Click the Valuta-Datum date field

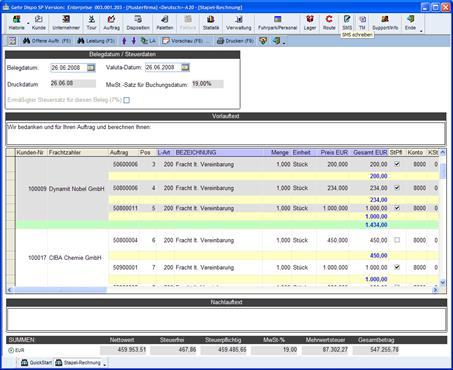pyautogui.click(x=163, y=68)
